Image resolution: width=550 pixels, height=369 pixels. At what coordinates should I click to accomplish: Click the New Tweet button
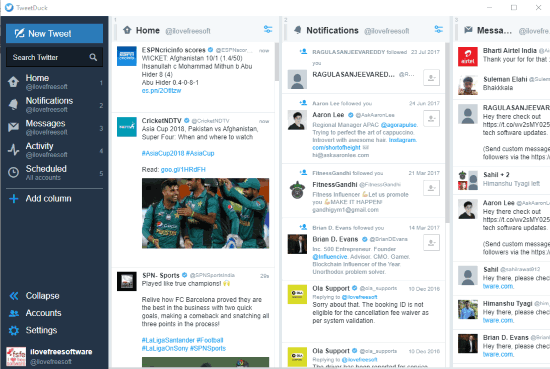point(54,33)
